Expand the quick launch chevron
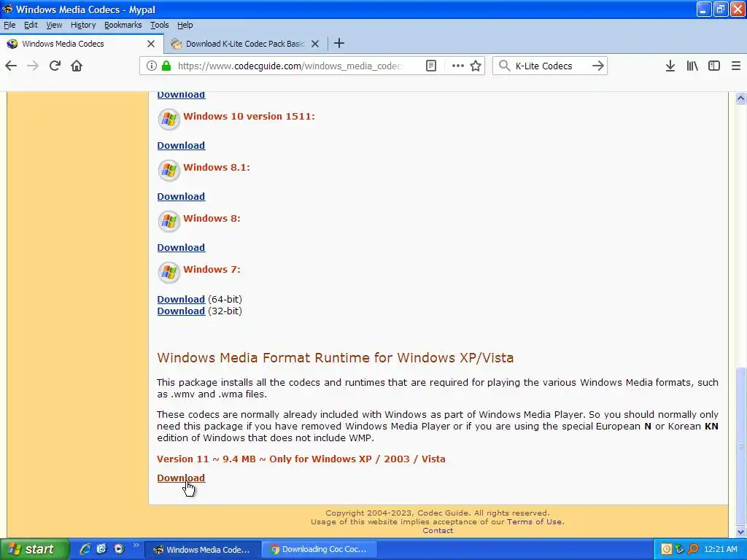Screen dimensions: 747x560 135,545
